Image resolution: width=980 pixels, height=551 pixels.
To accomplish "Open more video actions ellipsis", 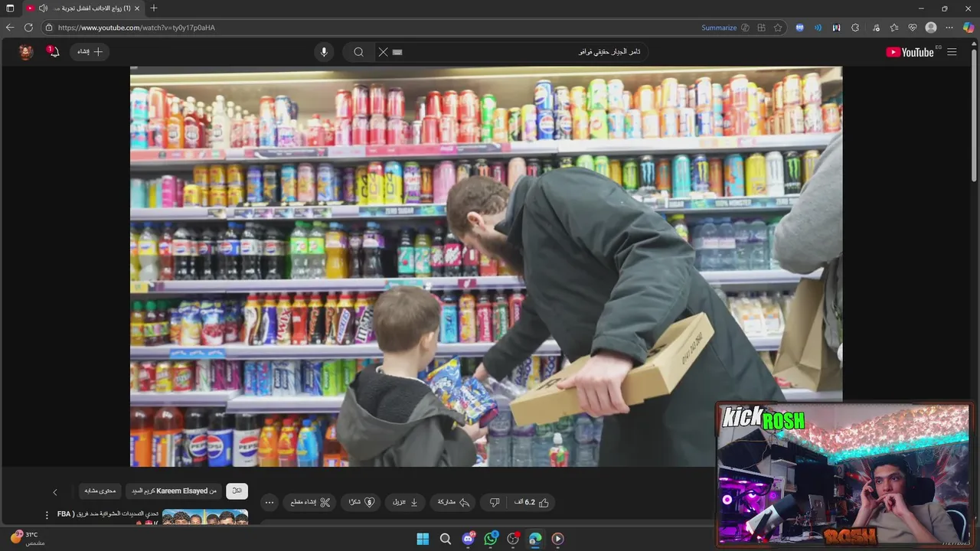I will (x=269, y=503).
